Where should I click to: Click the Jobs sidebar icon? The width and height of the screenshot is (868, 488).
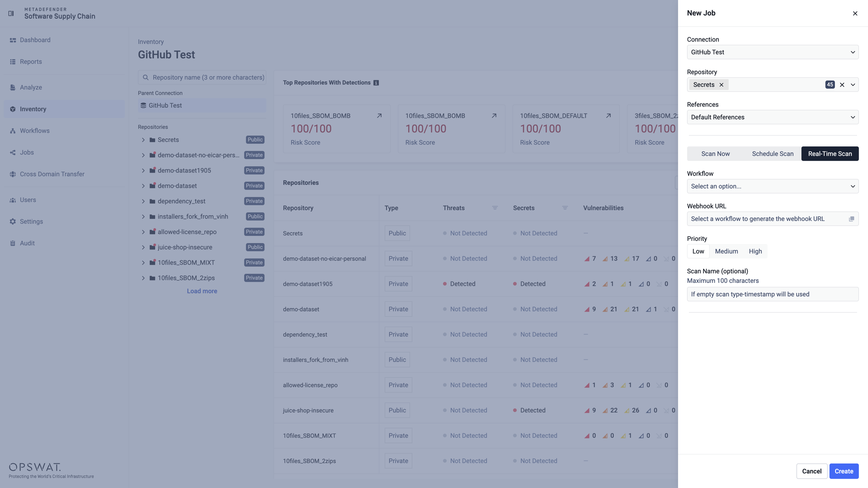(x=13, y=153)
